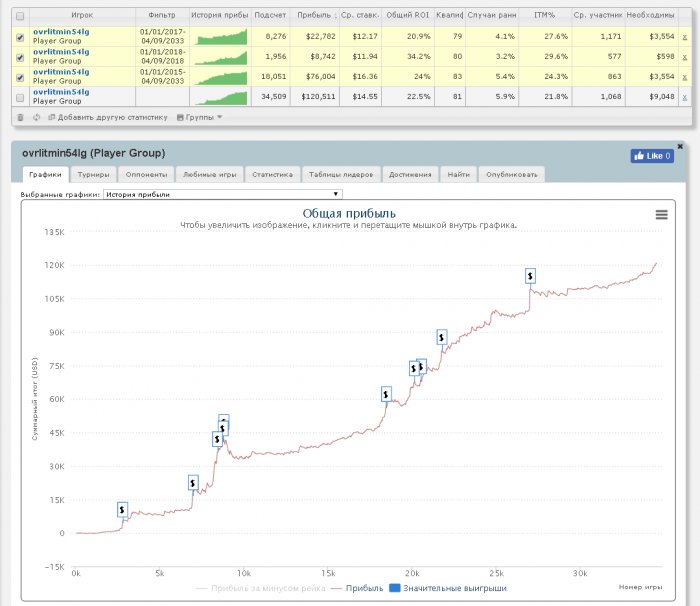Image resolution: width=700 pixels, height=606 pixels.
Task: Toggle the select-all checkbox in the table header
Action: pos(21,16)
